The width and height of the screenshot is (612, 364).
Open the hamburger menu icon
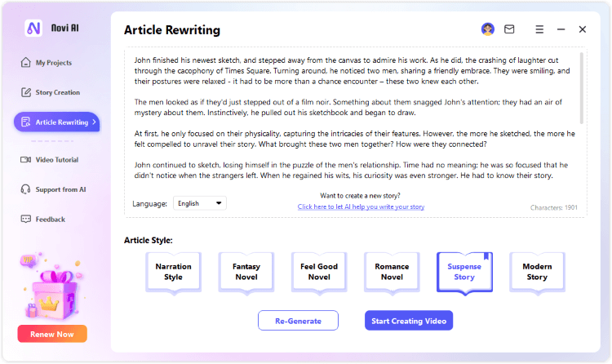539,29
